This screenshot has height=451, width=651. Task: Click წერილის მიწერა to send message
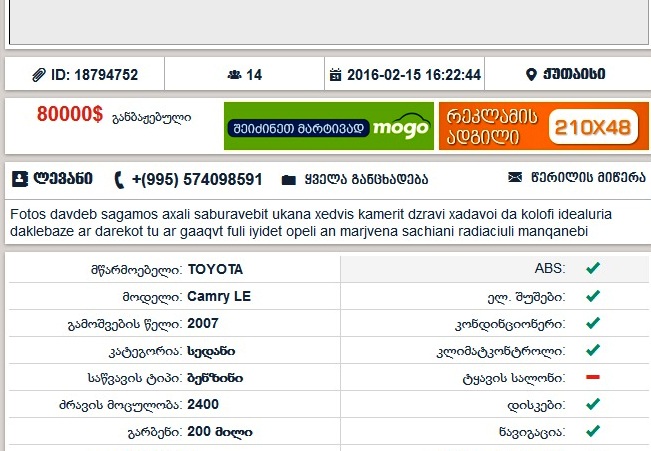pos(588,178)
